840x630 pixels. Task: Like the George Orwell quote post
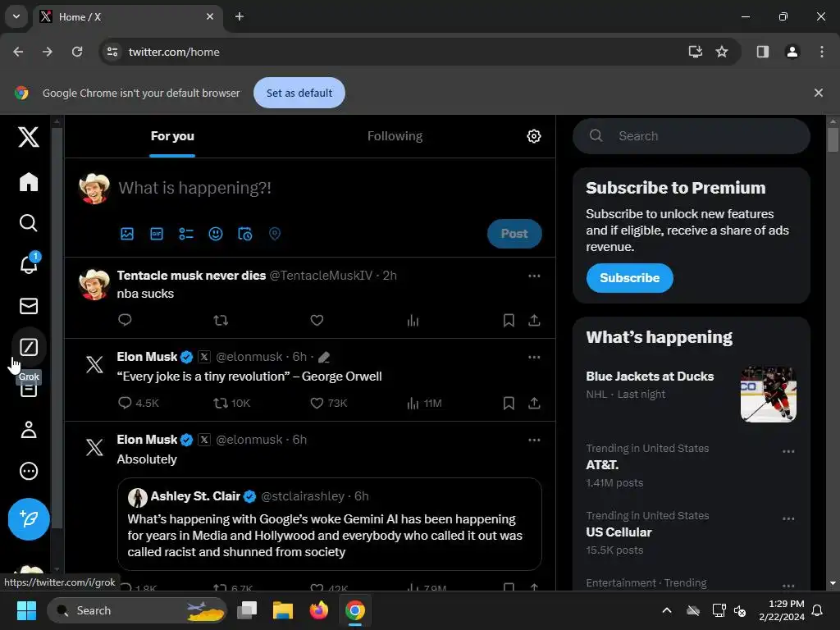(x=329, y=403)
